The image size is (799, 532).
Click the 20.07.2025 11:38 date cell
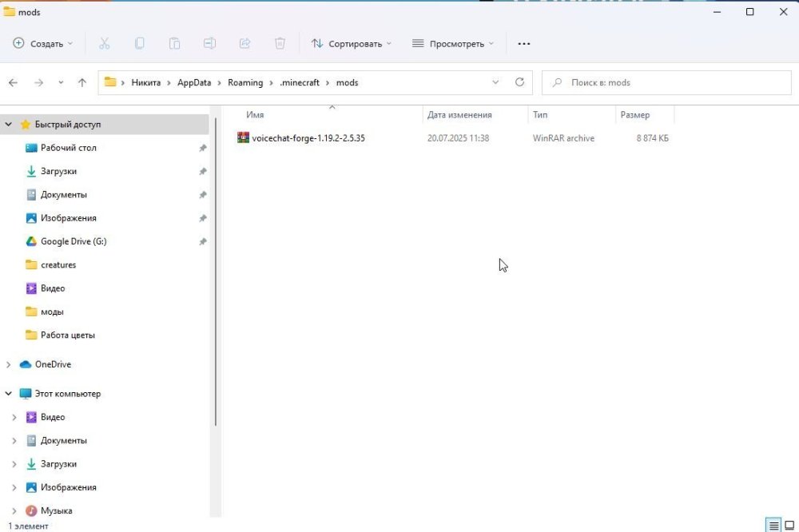(x=458, y=138)
